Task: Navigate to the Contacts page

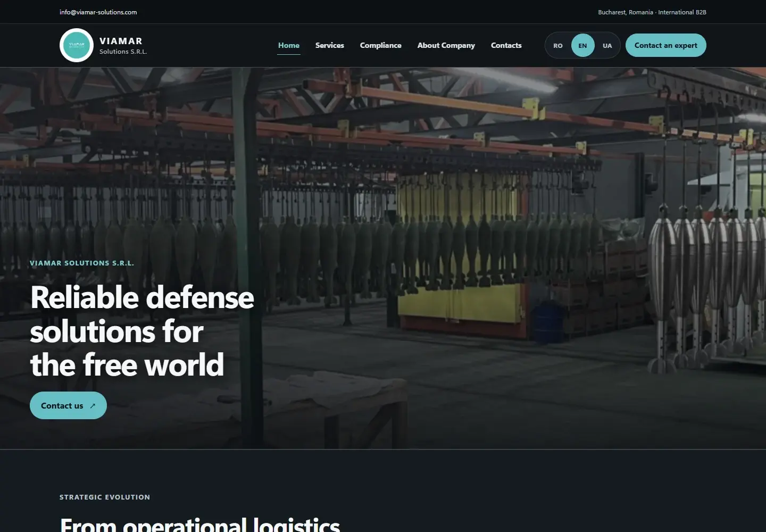Action: click(x=506, y=45)
